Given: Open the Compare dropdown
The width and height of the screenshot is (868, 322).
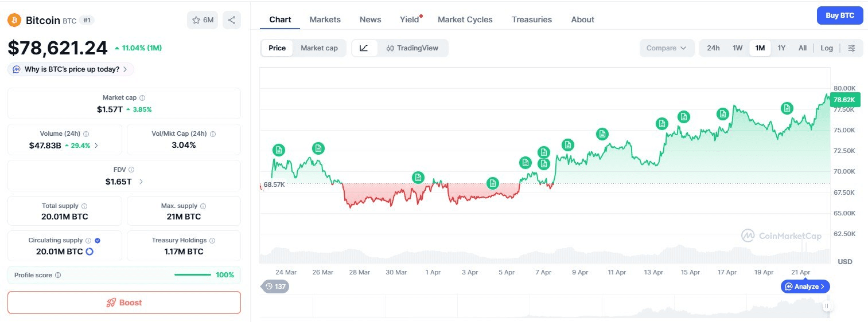Looking at the screenshot, I should click(x=666, y=48).
